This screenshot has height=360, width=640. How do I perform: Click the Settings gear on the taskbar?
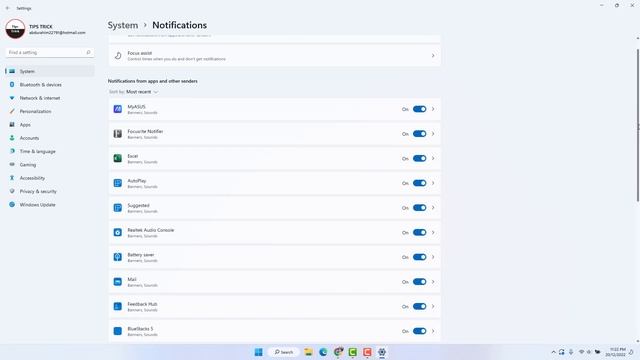pyautogui.click(x=382, y=352)
